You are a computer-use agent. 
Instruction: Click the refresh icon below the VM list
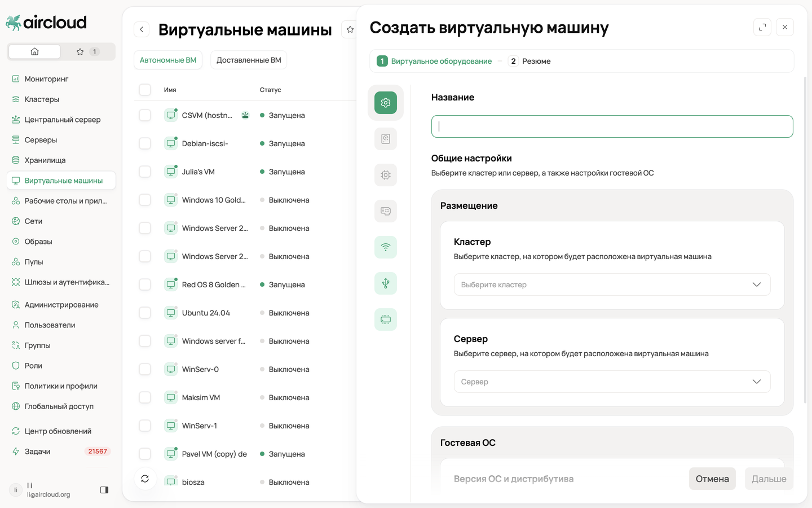point(145,479)
